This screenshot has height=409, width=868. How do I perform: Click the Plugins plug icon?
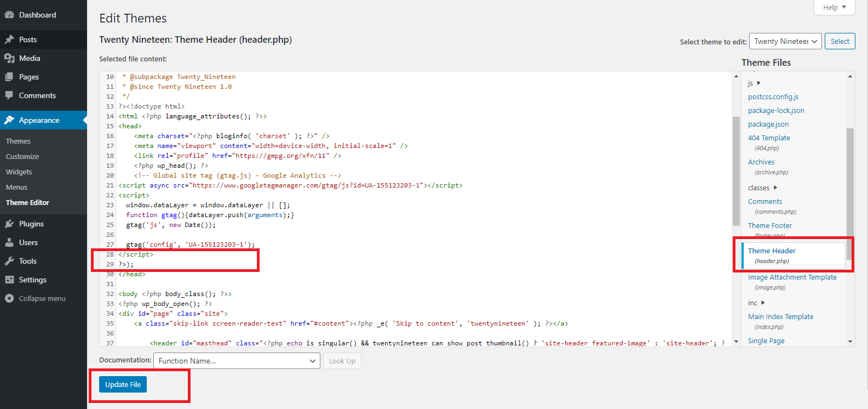pyautogui.click(x=9, y=224)
